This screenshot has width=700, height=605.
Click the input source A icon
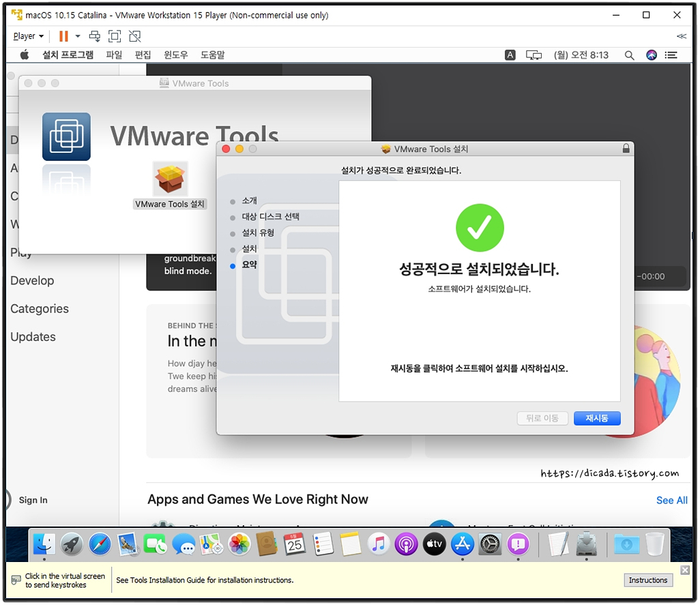tap(510, 55)
